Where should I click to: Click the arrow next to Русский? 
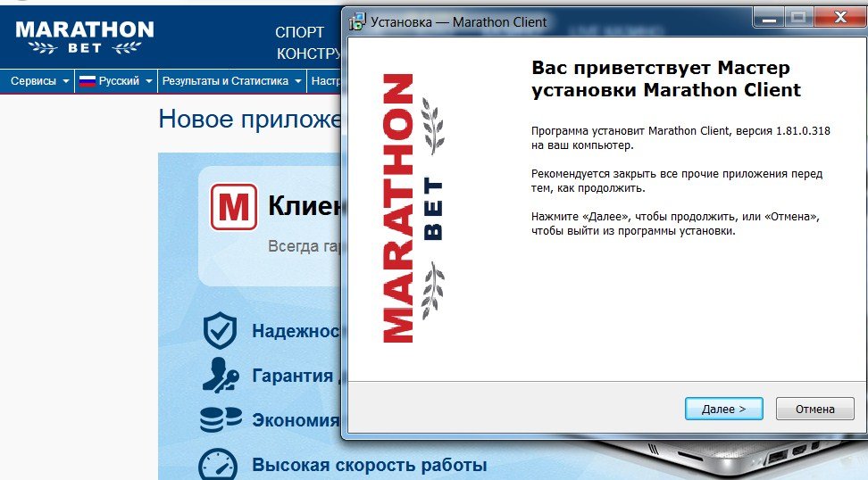coord(148,81)
